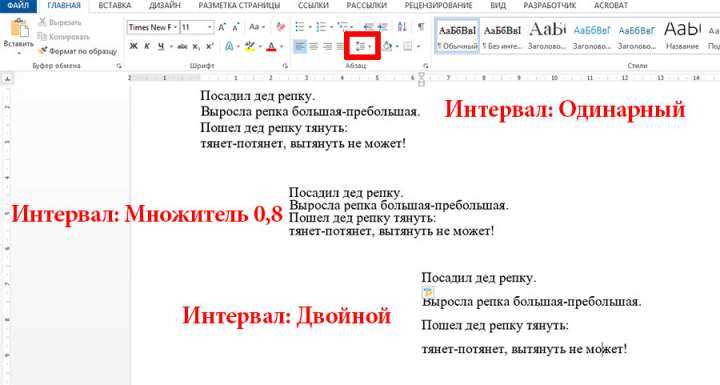The width and height of the screenshot is (720, 385).
Task: Toggle underline with the Ч button
Action: 161,46
